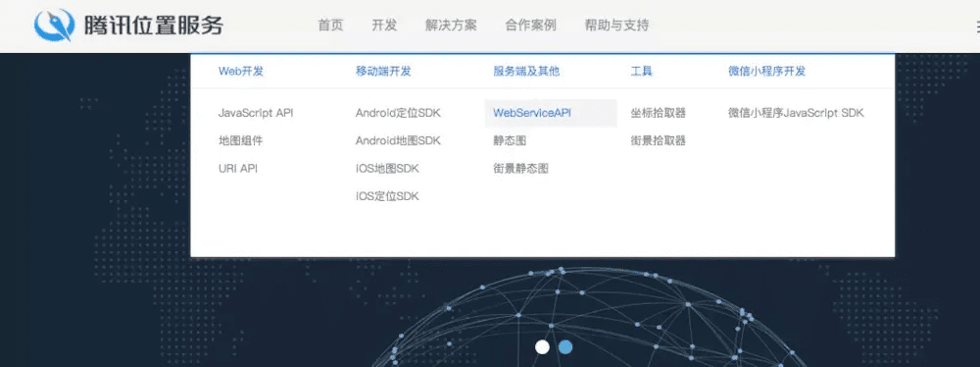Click the 服务端及其他 column heading
Screen dimensions: 980x367
point(526,71)
